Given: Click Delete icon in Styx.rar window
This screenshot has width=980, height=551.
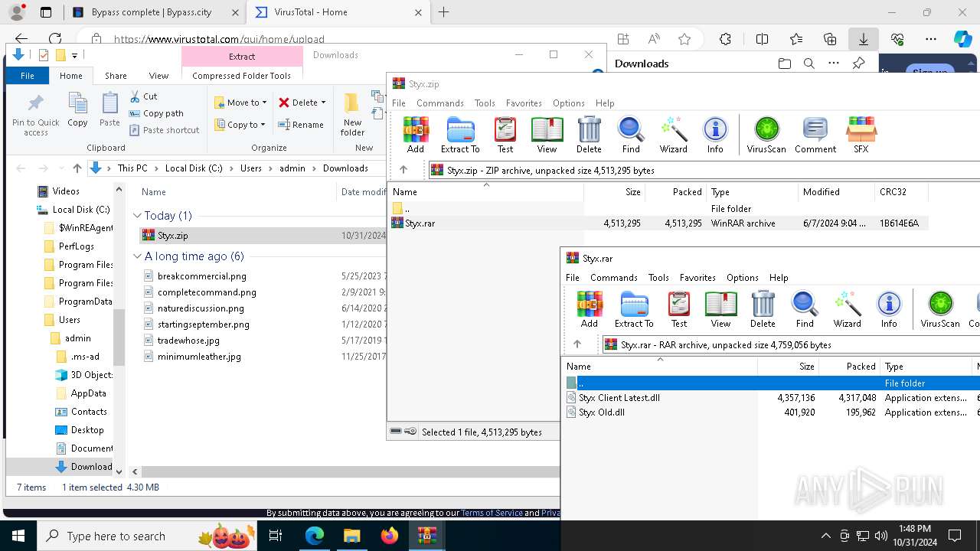Looking at the screenshot, I should click(763, 310).
